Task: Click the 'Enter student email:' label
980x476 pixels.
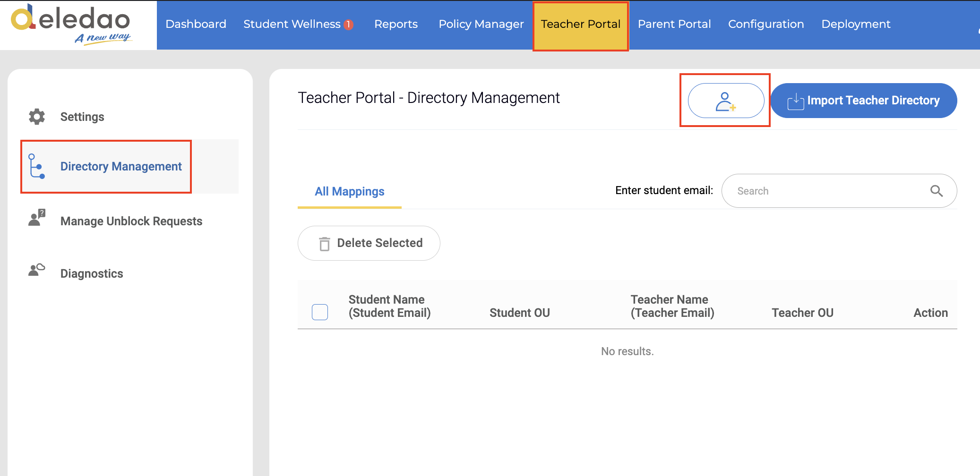Action: [664, 190]
